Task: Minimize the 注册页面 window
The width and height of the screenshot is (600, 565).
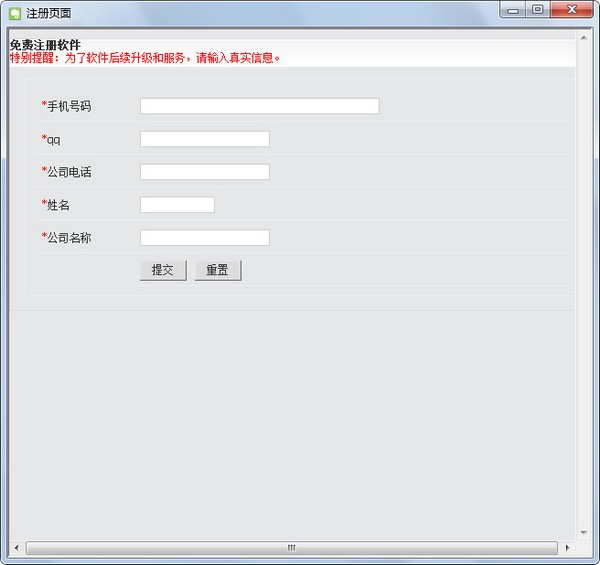Action: click(x=513, y=10)
